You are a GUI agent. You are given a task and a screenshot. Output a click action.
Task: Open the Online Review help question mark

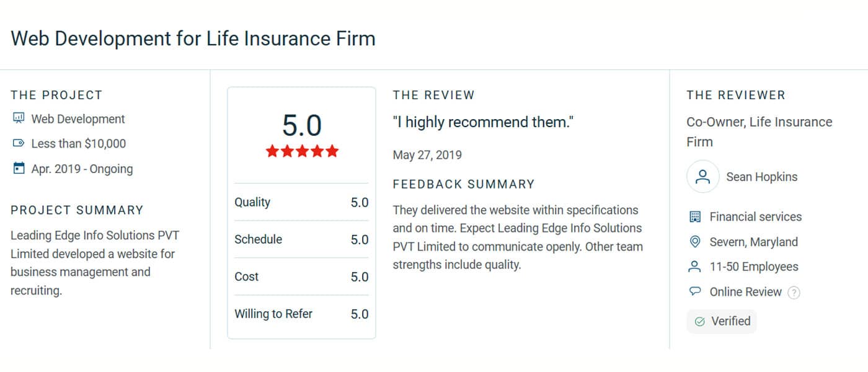(794, 292)
